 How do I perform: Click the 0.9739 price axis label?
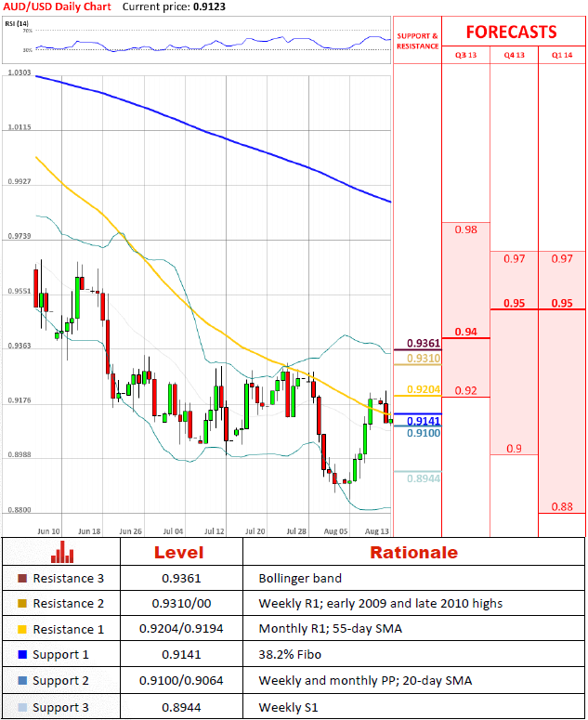coord(20,236)
